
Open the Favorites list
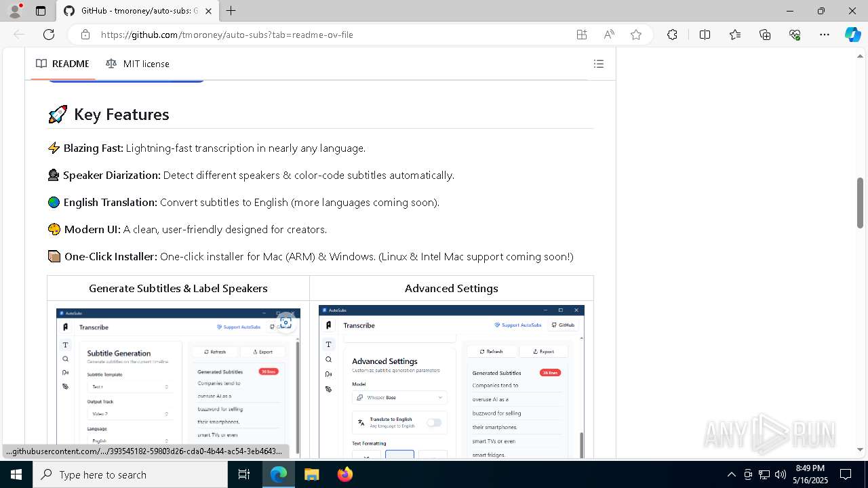(735, 35)
